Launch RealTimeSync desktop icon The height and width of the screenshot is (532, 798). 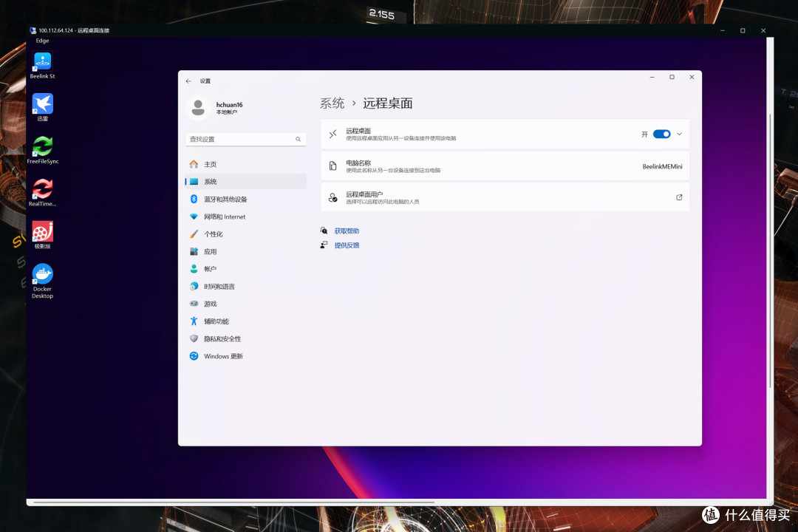[42, 193]
